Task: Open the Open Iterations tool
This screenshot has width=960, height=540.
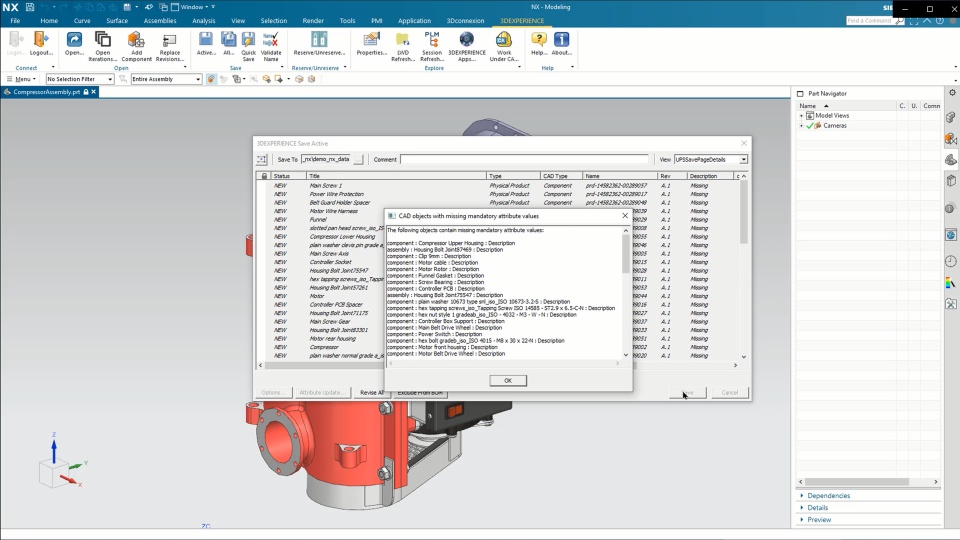Action: click(x=103, y=46)
